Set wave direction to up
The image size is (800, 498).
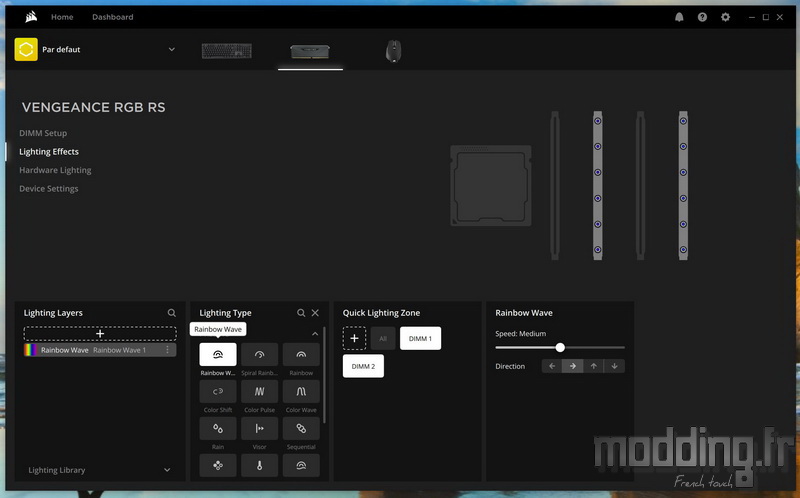click(593, 366)
